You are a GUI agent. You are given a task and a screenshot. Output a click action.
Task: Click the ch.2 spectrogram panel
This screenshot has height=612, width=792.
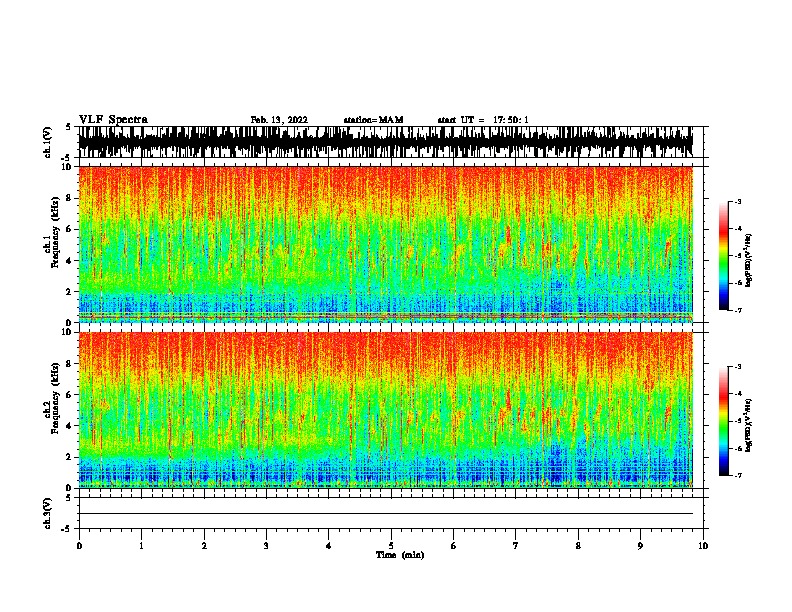click(x=385, y=410)
